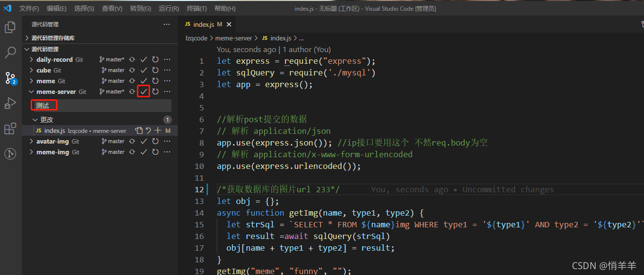This screenshot has width=644, height=275.
Task: Open the Run and Debug view
Action: click(x=10, y=103)
